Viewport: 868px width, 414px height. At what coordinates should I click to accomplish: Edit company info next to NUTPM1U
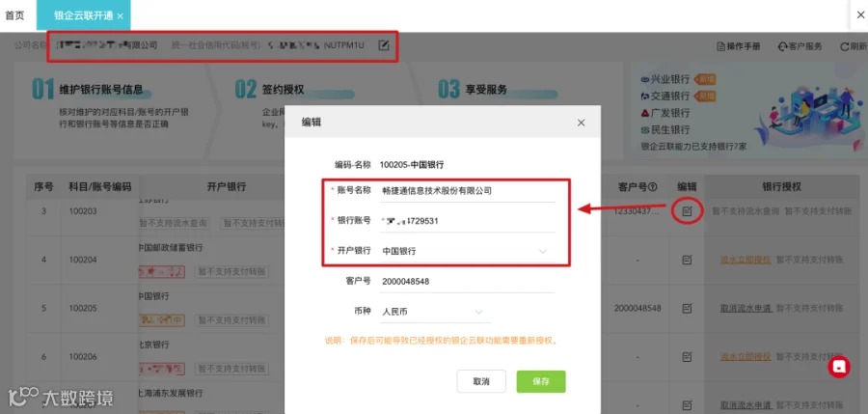coord(384,45)
